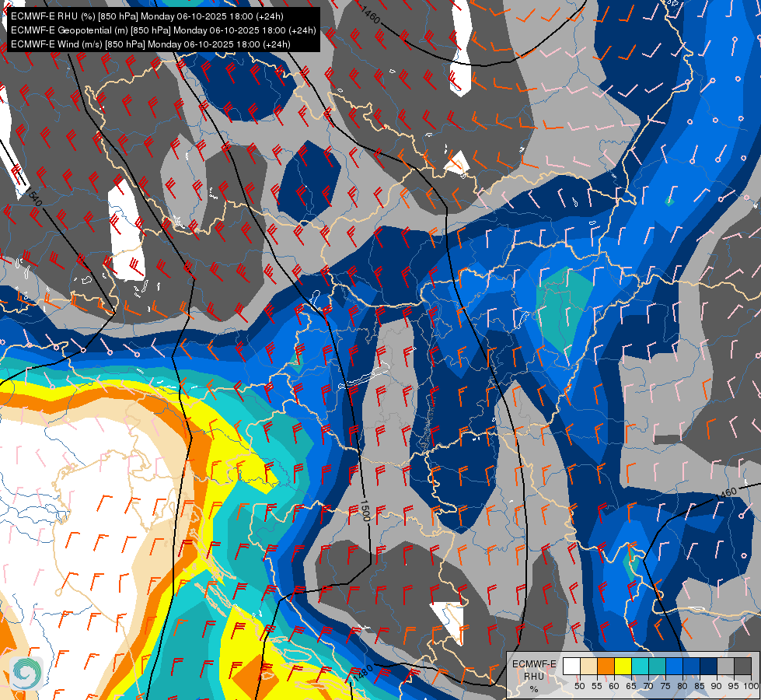The height and width of the screenshot is (700, 761).
Task: Click the legend label 'ECMWF-E'
Action: point(534,664)
